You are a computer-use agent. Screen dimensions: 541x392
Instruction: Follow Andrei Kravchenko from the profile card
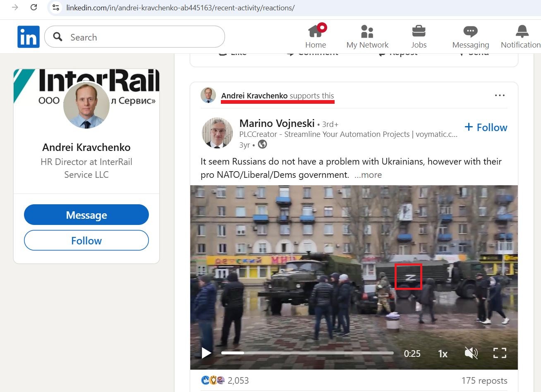pos(86,241)
